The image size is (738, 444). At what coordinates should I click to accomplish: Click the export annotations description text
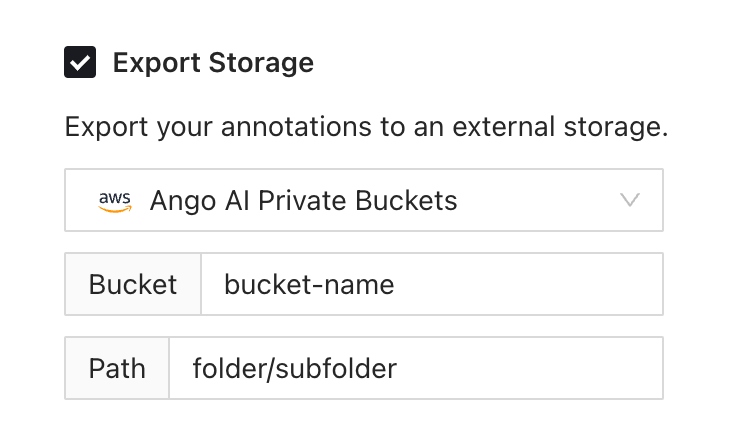coord(365,128)
